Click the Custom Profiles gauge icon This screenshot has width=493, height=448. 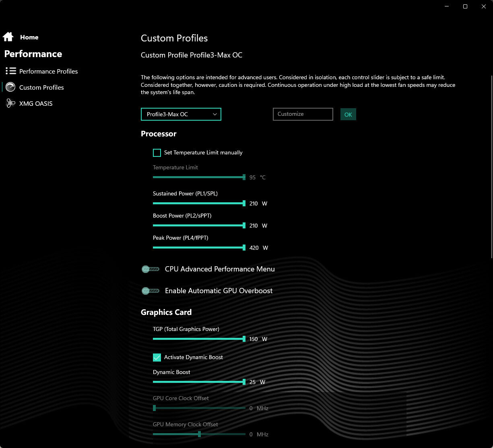tap(10, 87)
